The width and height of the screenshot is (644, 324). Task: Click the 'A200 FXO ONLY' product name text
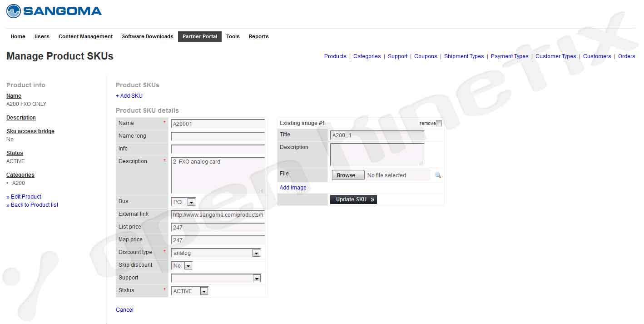(26, 104)
